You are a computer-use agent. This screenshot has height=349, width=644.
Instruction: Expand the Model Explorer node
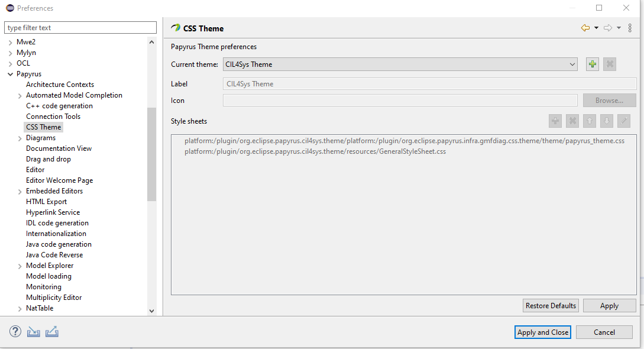click(x=20, y=266)
